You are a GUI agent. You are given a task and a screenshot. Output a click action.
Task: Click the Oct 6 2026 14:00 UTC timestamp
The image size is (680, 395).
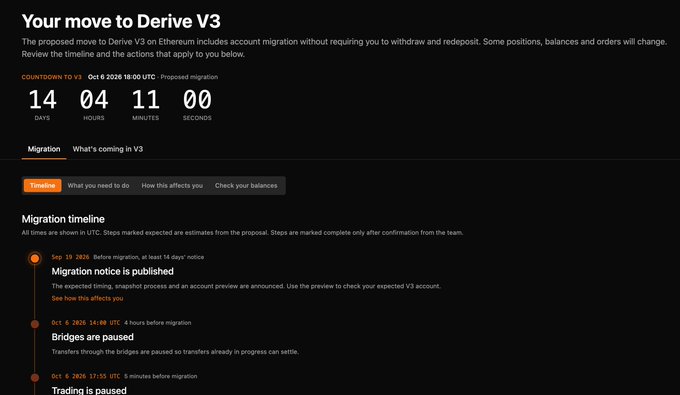(86, 323)
